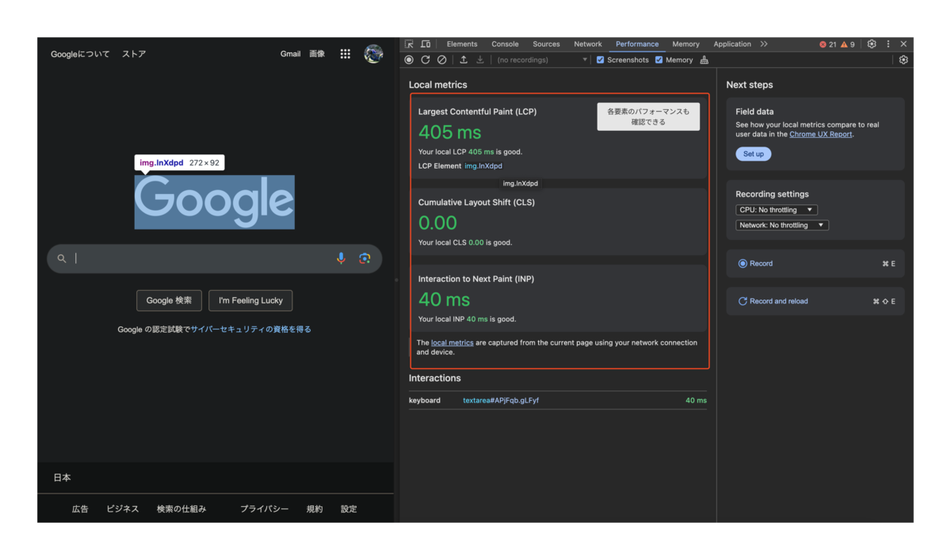The image size is (951, 560).
Task: Open the DevTools three-dot menu
Action: (888, 44)
